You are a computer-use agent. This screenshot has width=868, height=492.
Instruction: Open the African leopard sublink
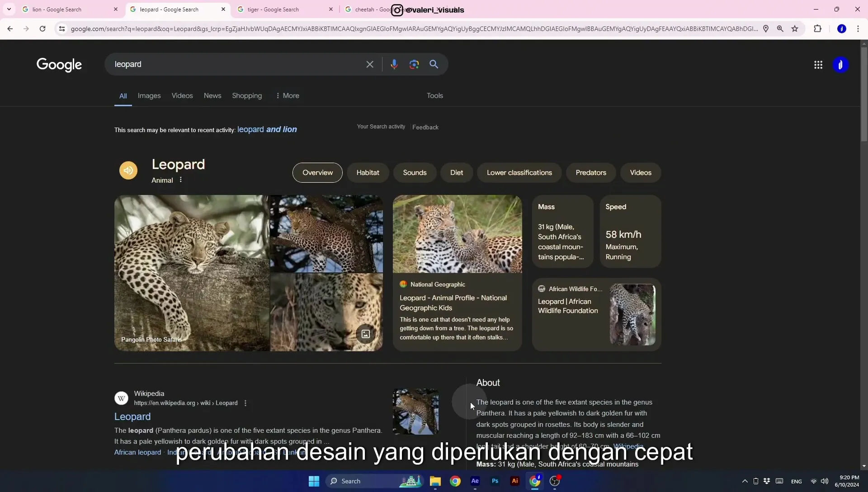137,452
